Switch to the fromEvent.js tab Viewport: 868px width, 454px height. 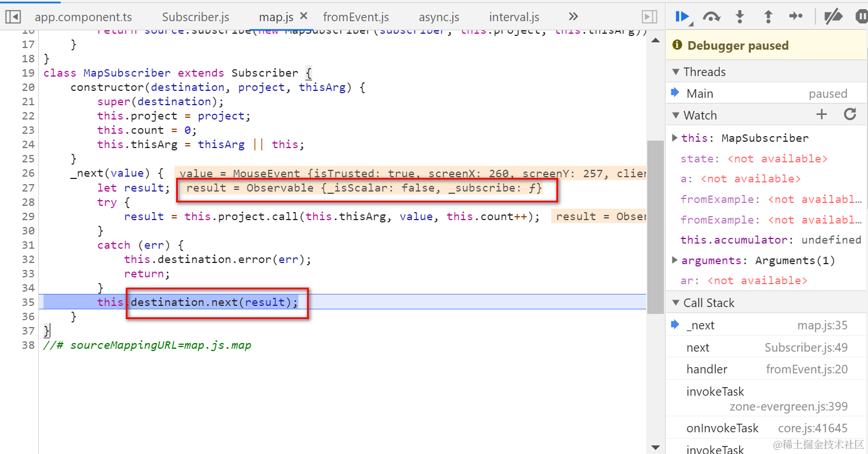(356, 17)
